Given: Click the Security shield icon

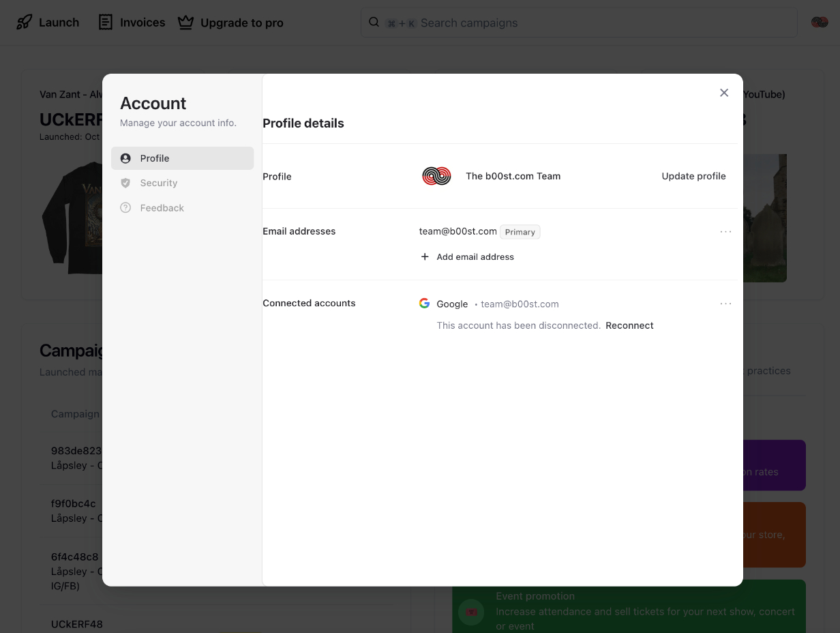Looking at the screenshot, I should pos(125,183).
